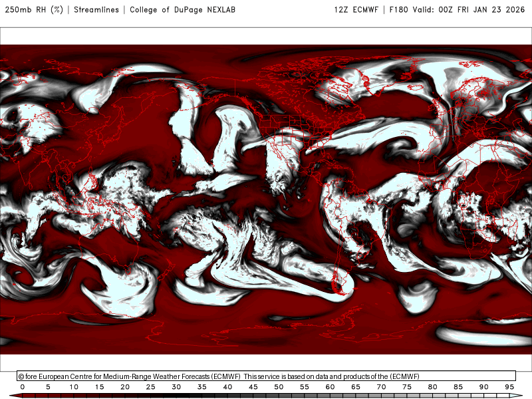This screenshot has height=399, width=532.
Task: Click "College of DuPage NEXLAB" header text
Action: (x=182, y=9)
